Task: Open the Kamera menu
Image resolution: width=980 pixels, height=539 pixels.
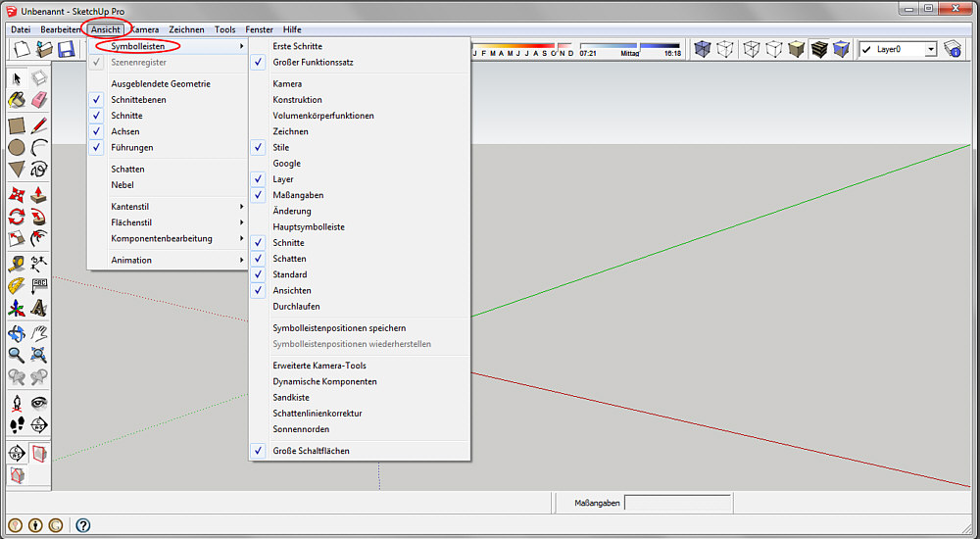Action: coord(144,29)
